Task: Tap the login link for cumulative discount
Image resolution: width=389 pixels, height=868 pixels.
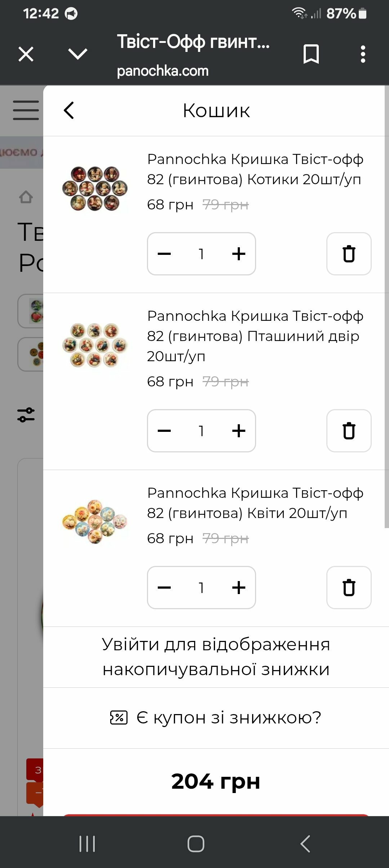Action: point(216,657)
